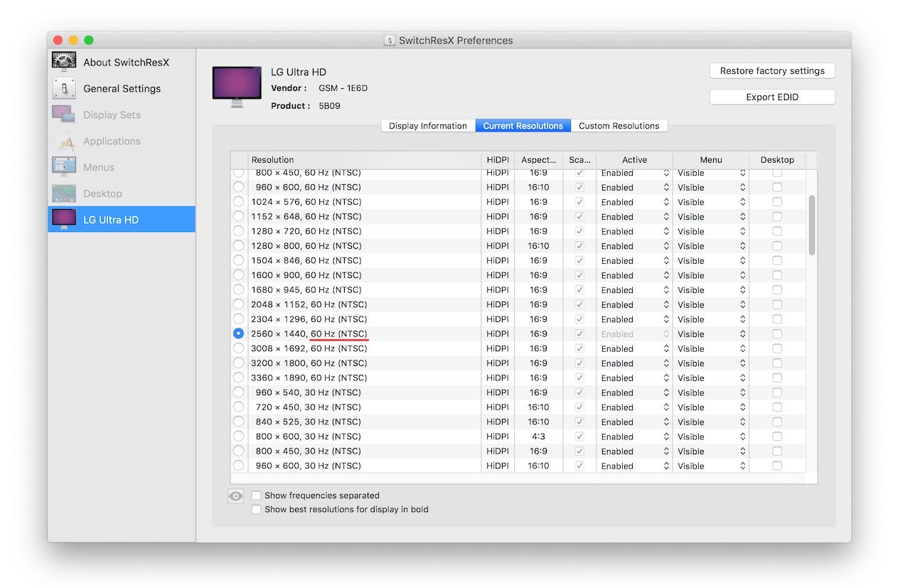Select Desktop sidebar icon

pyautogui.click(x=64, y=193)
